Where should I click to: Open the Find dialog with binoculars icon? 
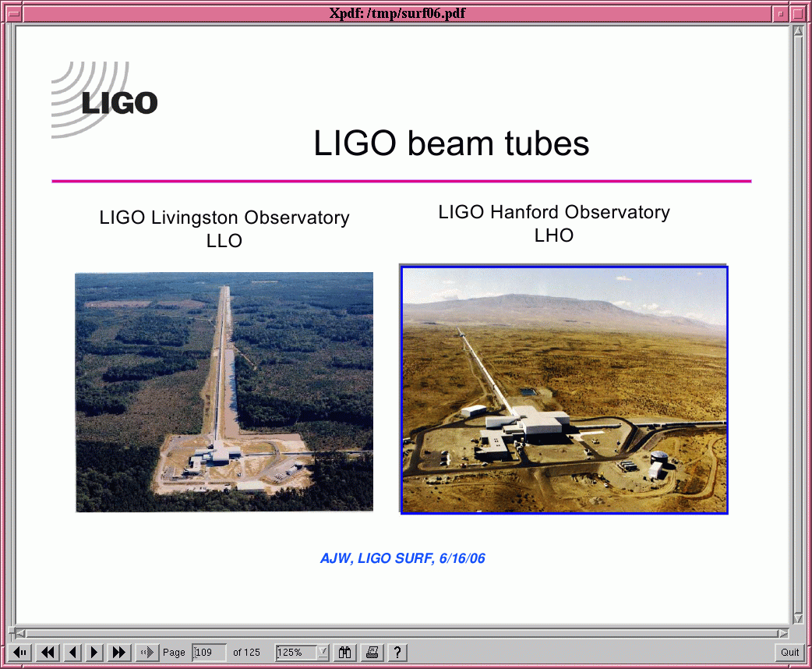[345, 653]
